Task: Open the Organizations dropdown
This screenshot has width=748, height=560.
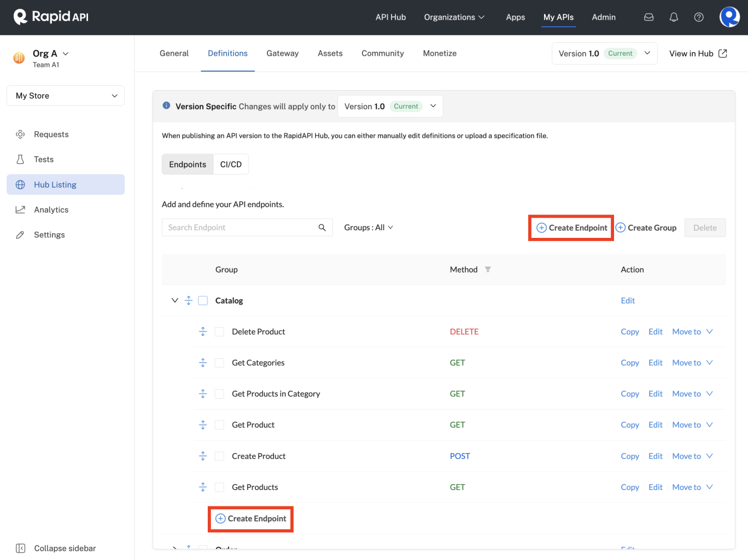Action: coord(454,17)
